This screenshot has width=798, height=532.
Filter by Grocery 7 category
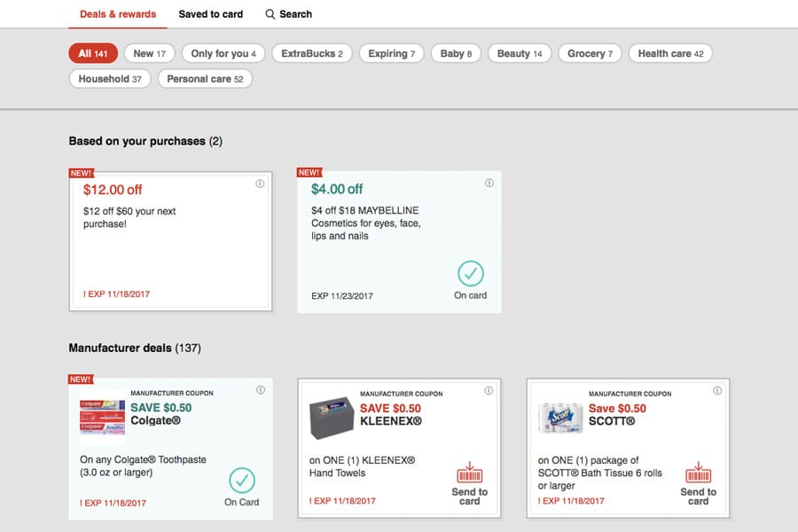coord(590,53)
